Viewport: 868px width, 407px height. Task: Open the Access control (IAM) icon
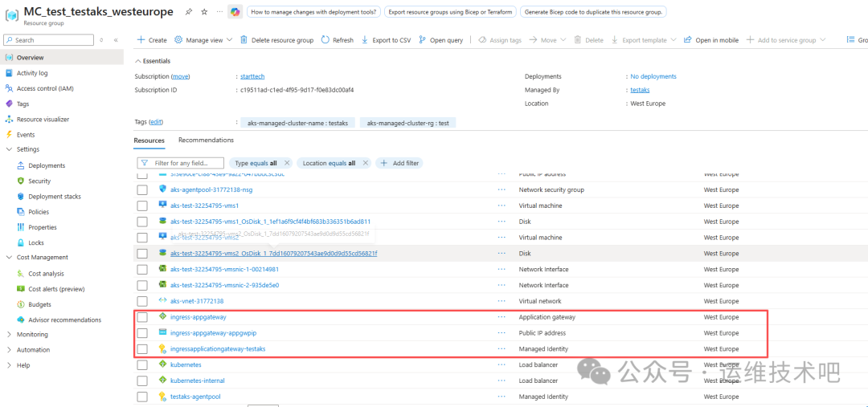[9, 88]
